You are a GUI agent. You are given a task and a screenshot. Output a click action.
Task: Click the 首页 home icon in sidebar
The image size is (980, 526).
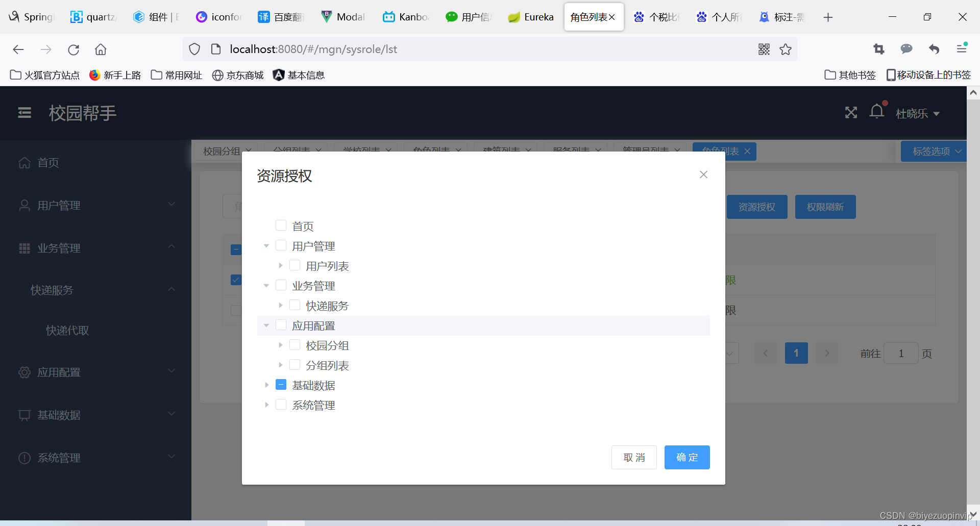click(x=24, y=162)
